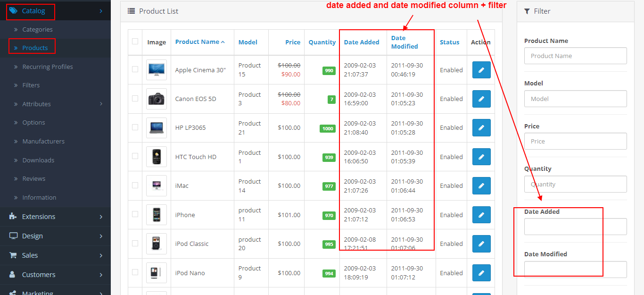Click the Date Modified filter input field
The image size is (644, 295).
(x=575, y=270)
